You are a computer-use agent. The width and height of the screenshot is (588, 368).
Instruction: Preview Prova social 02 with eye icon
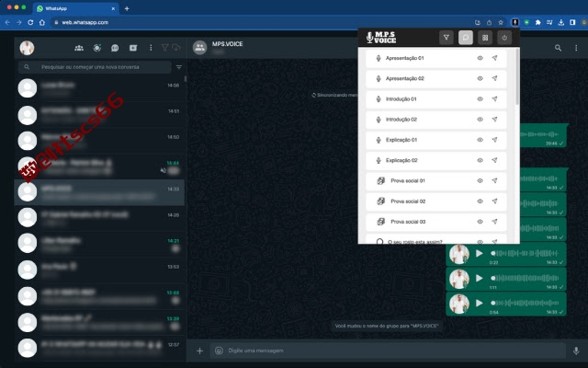(480, 201)
